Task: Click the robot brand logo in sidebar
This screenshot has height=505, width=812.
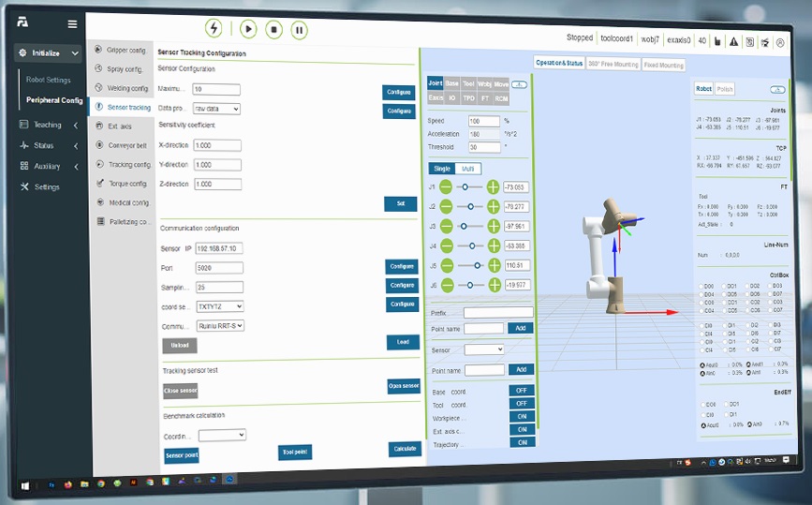Action: coord(22,22)
